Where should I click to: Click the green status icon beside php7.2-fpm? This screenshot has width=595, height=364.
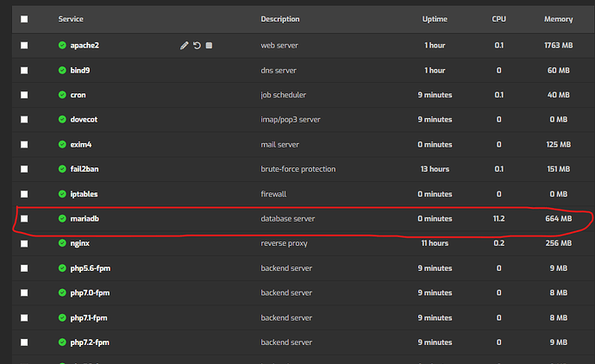click(x=62, y=342)
